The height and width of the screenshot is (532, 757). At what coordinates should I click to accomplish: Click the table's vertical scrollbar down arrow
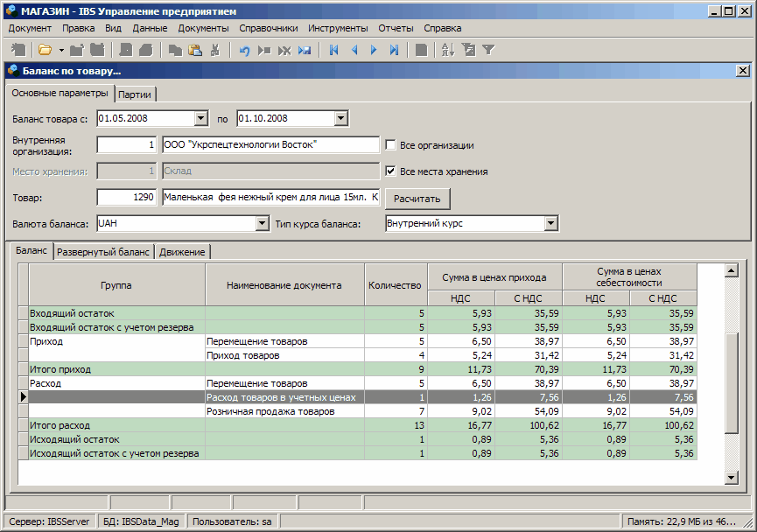click(x=732, y=477)
